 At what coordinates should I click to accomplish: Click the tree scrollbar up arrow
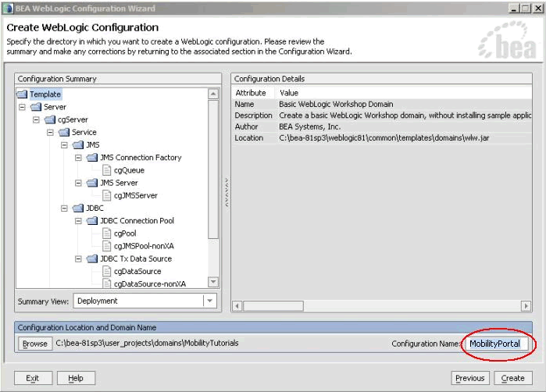[x=213, y=94]
